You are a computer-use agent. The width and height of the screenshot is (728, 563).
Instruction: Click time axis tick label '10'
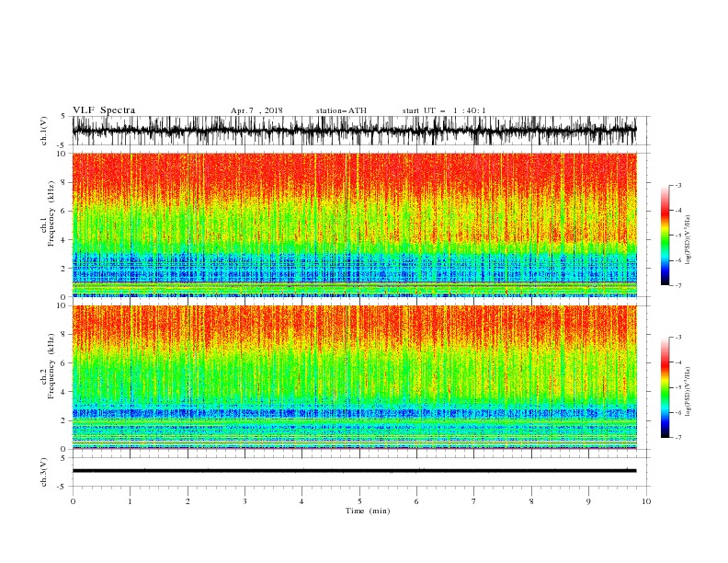pos(646,501)
